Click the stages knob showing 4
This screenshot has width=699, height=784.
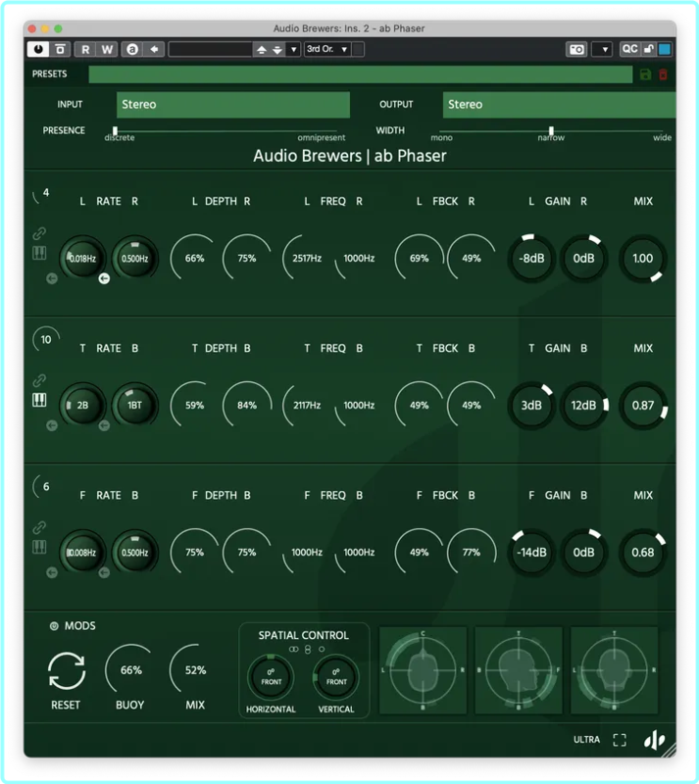pyautogui.click(x=44, y=193)
